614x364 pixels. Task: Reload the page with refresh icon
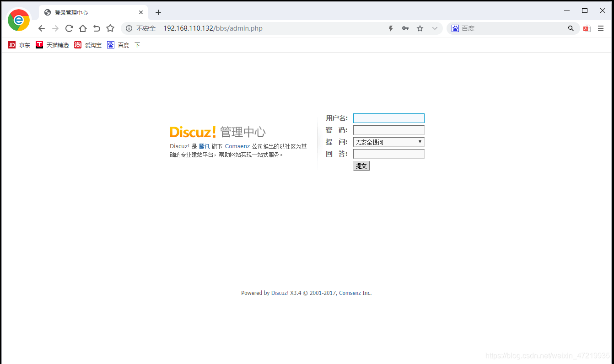click(69, 28)
